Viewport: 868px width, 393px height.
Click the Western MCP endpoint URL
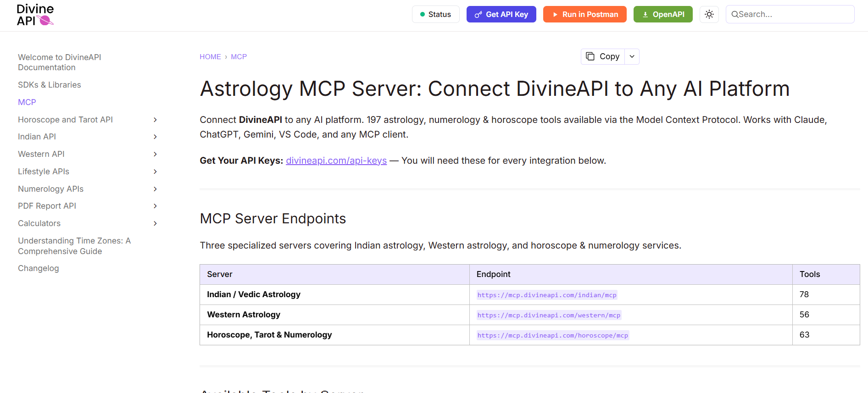click(x=549, y=315)
